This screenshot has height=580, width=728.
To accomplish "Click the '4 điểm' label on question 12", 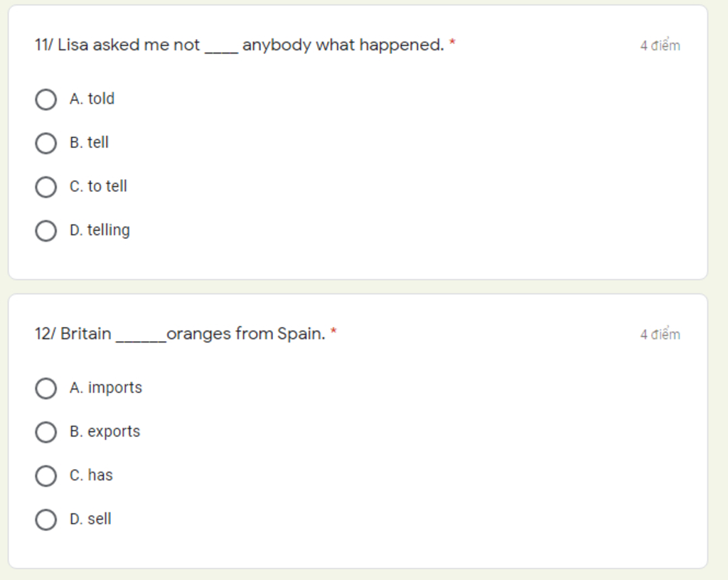I will pos(660,334).
